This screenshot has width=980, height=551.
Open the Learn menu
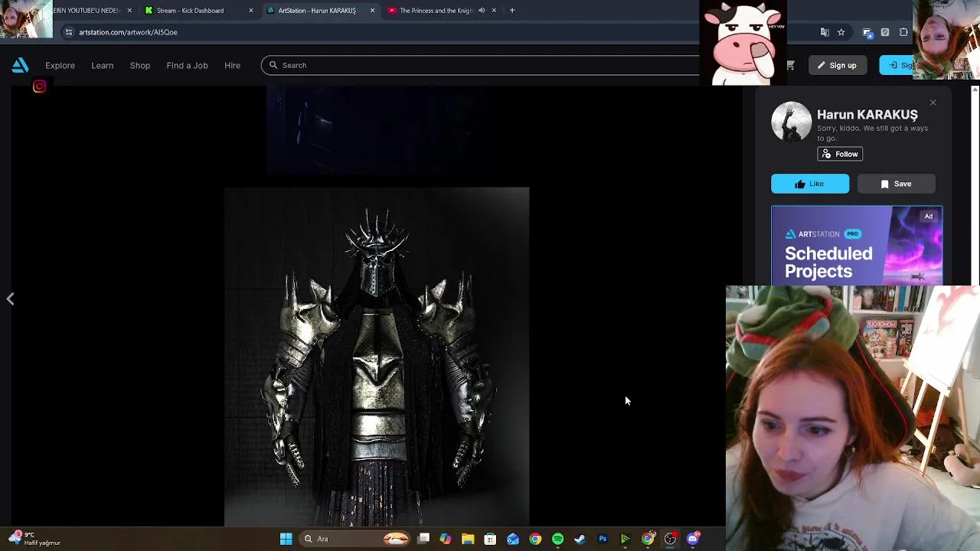(102, 65)
